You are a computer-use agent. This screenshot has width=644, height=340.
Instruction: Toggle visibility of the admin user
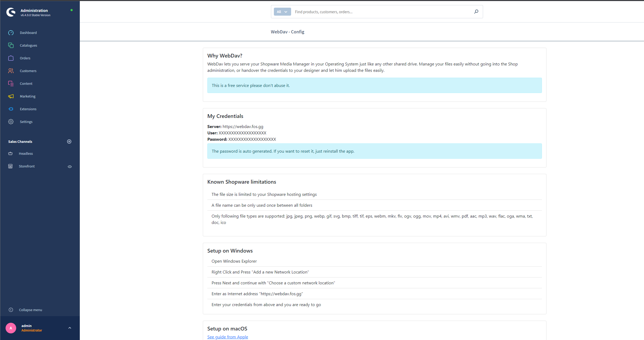(x=70, y=328)
